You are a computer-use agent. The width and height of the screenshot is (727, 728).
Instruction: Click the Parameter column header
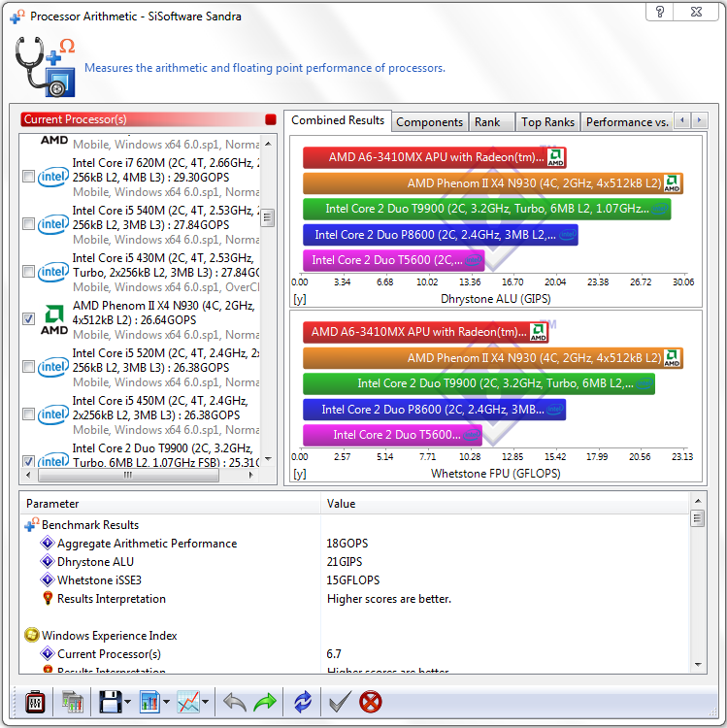[x=170, y=503]
